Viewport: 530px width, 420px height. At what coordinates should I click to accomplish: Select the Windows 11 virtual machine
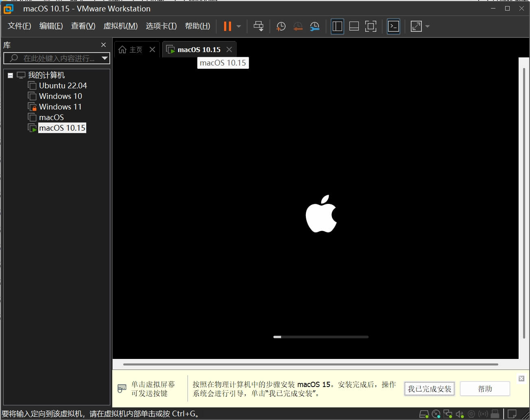60,107
